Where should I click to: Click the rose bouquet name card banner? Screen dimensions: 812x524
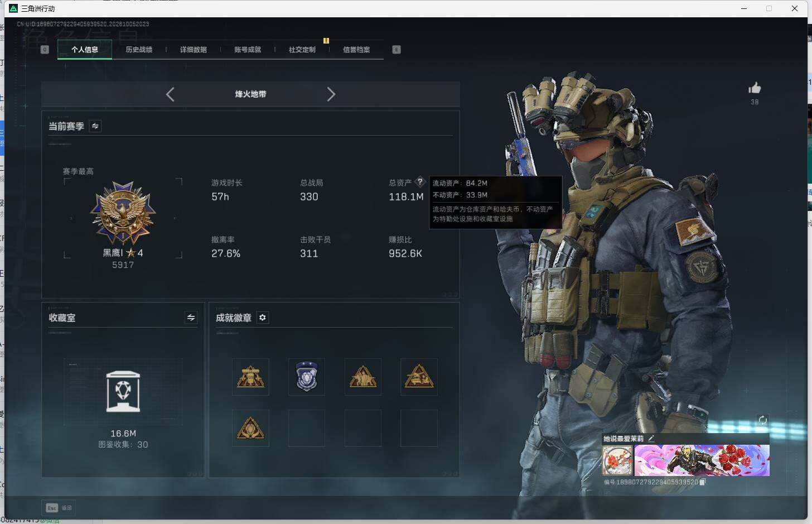[x=702, y=460]
